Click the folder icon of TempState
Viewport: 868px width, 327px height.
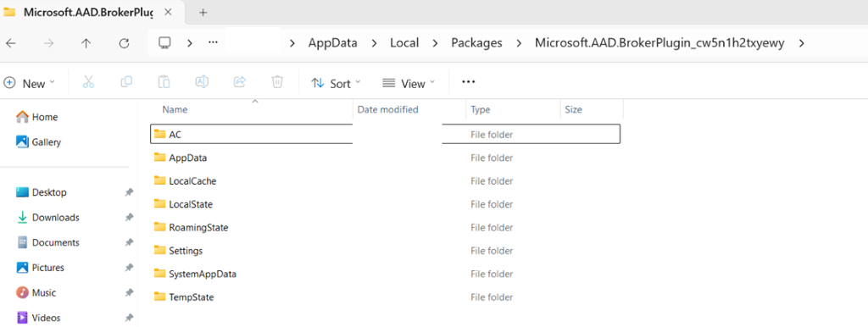coord(160,297)
